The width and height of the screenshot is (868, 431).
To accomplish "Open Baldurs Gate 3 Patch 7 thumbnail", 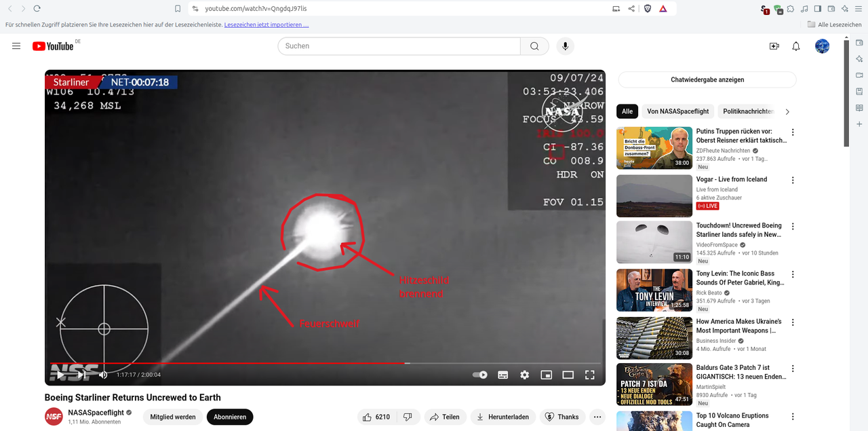I will tap(654, 385).
